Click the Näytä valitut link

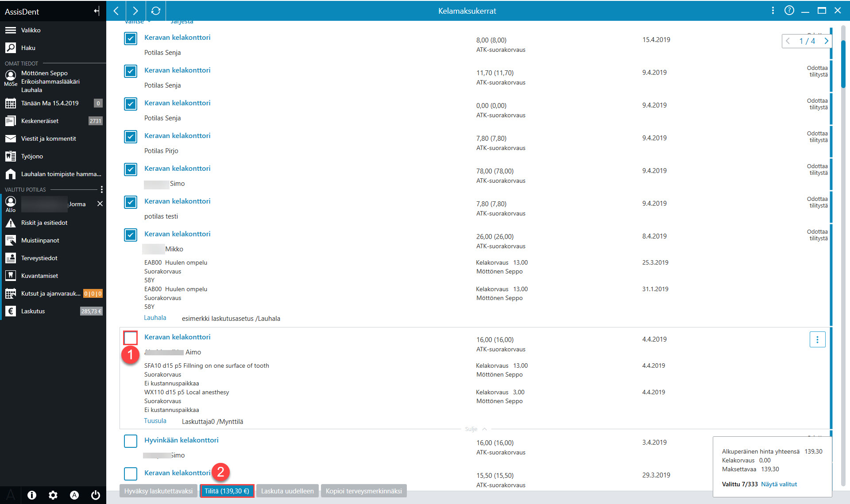coord(779,484)
